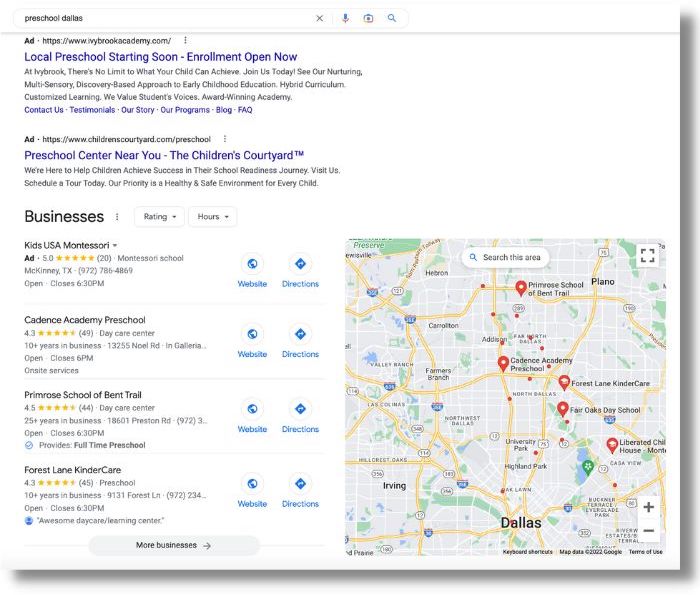Open Contact Us sitelink
The image size is (700, 595).
(44, 110)
